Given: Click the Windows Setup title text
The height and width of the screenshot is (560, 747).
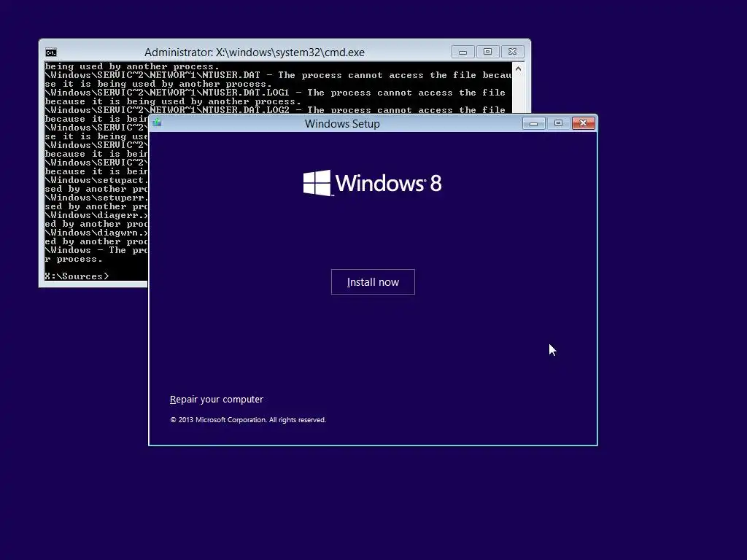Looking at the screenshot, I should point(342,124).
